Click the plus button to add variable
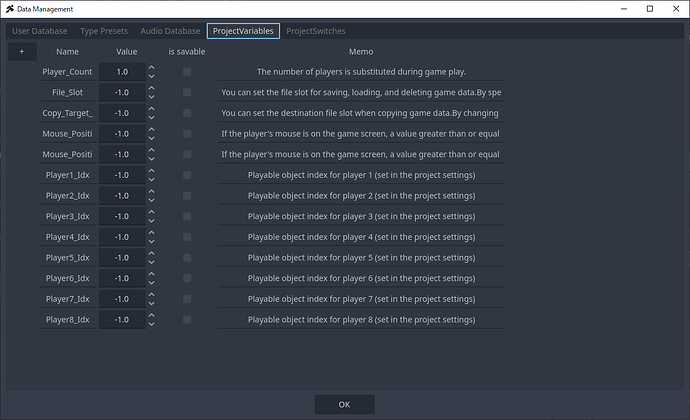Image resolution: width=690 pixels, height=420 pixels. (21, 51)
